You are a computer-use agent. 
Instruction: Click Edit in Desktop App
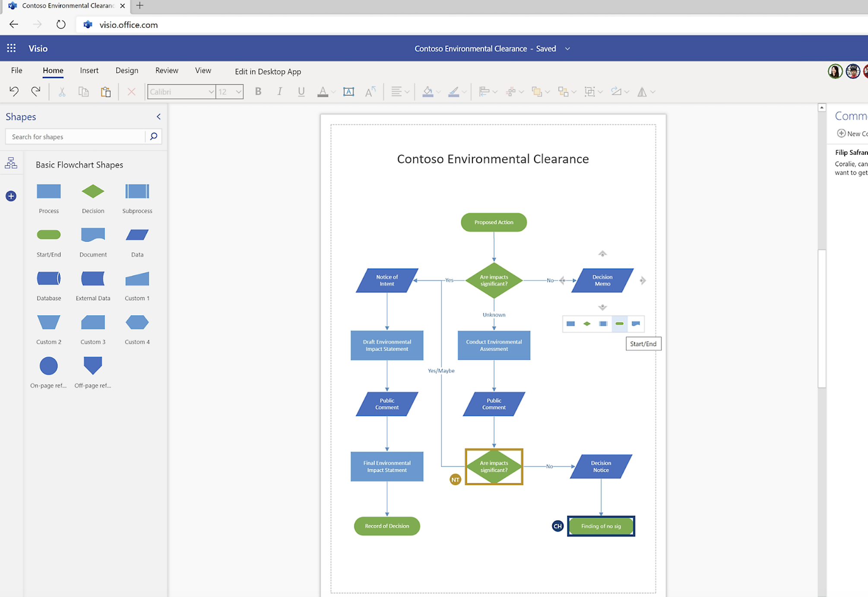268,72
